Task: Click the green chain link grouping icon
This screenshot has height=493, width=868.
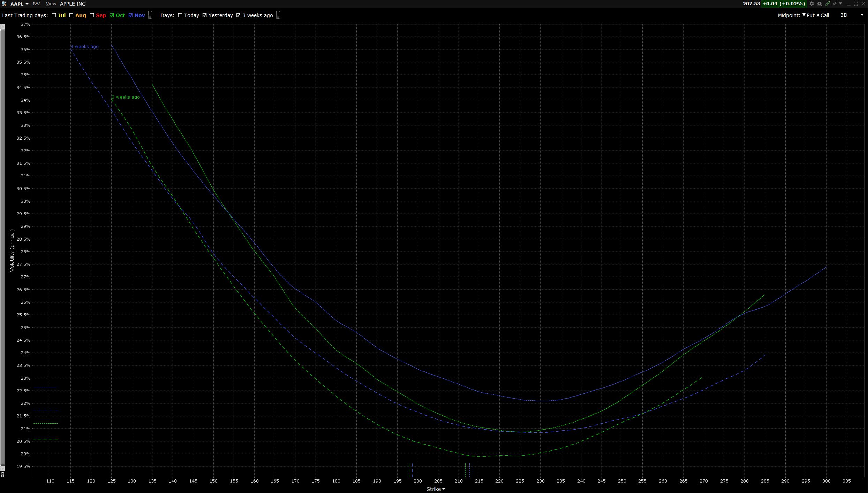Action: tap(828, 4)
